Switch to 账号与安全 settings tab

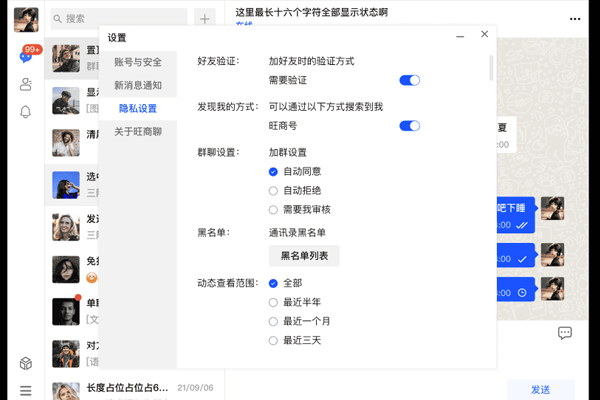138,62
